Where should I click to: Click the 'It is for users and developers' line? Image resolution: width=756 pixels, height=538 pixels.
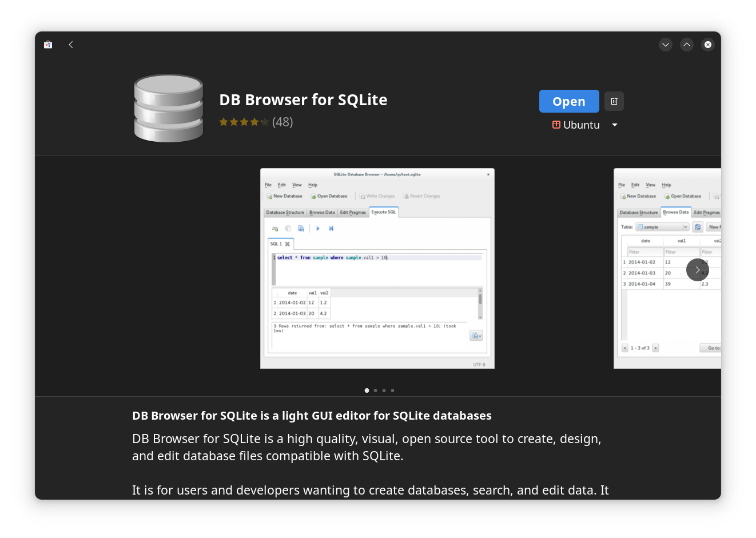click(371, 490)
